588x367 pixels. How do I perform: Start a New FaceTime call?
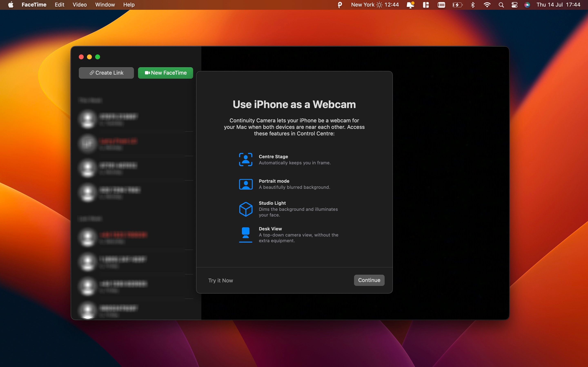coord(165,73)
